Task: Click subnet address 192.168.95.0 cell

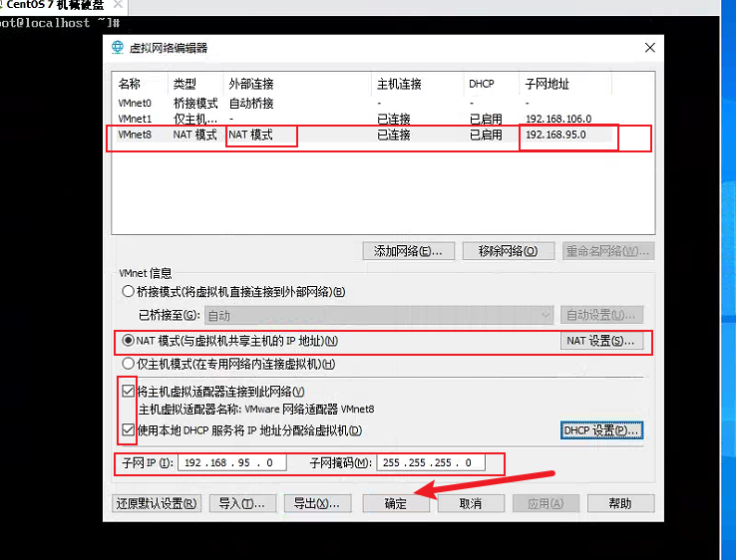Action: coord(555,135)
